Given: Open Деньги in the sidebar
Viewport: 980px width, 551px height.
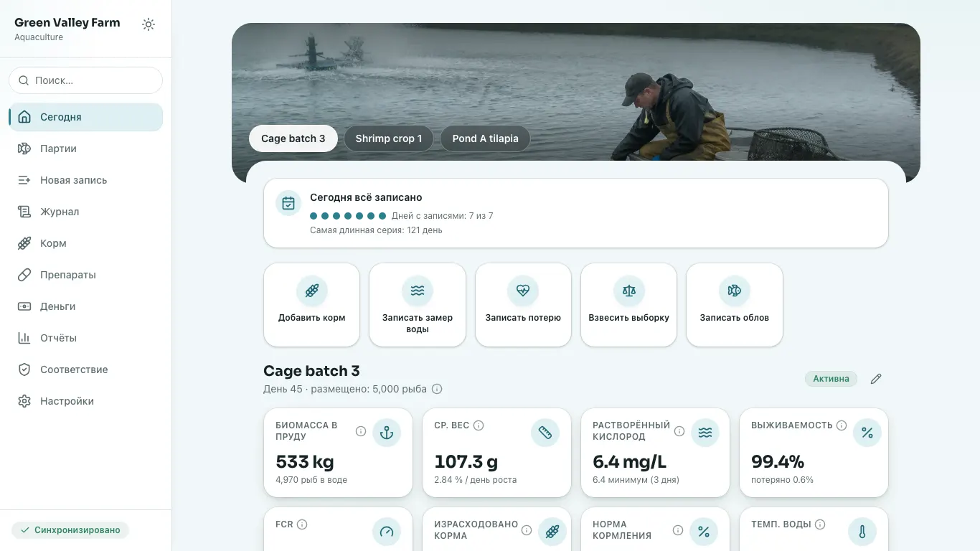Looking at the screenshot, I should [86, 306].
